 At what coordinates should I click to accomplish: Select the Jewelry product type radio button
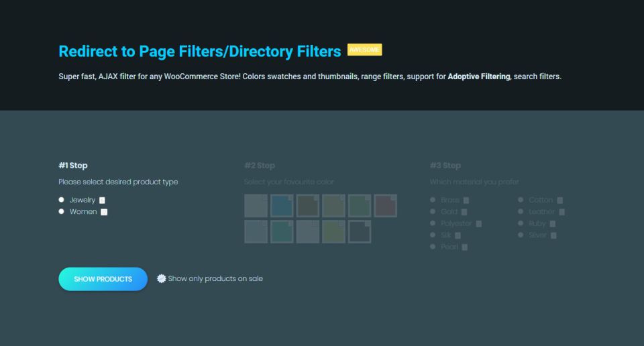(x=62, y=200)
